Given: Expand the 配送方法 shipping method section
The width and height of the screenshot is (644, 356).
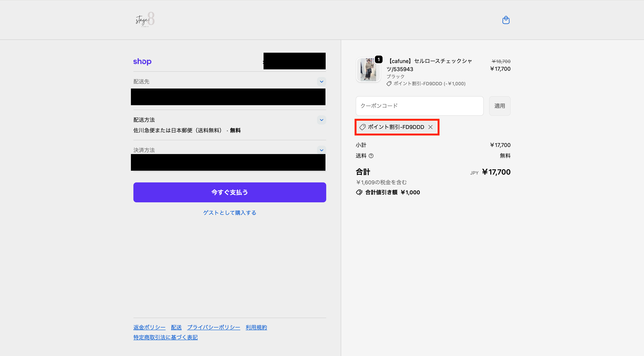Looking at the screenshot, I should [321, 120].
